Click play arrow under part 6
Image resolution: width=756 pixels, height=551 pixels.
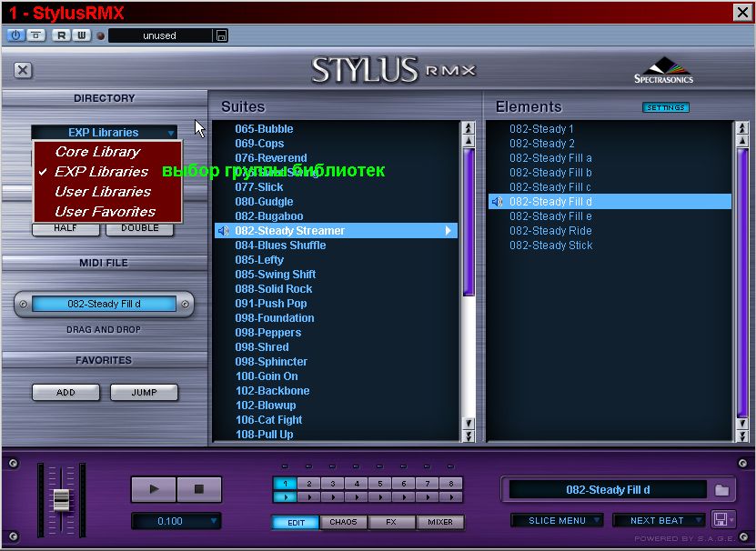pyautogui.click(x=404, y=497)
